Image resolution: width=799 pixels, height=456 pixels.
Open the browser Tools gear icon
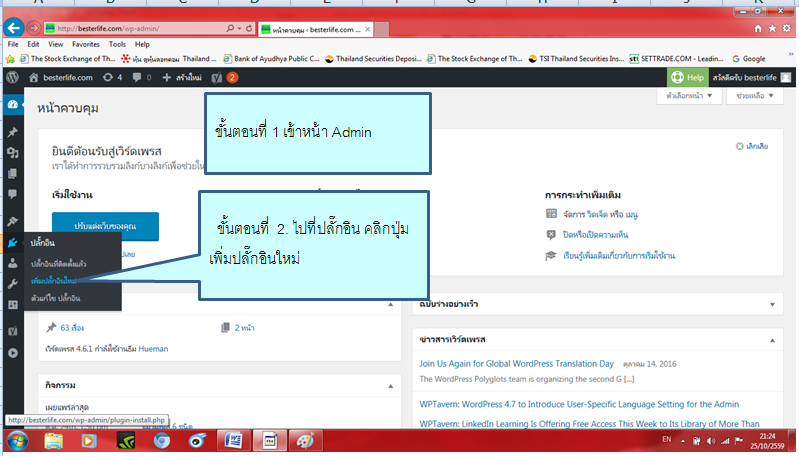click(x=787, y=29)
